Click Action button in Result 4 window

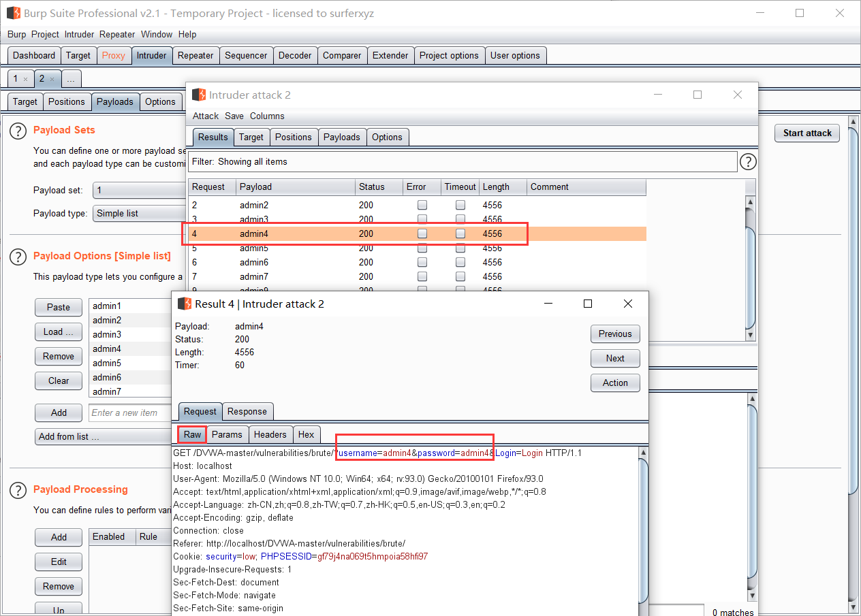[x=615, y=383]
